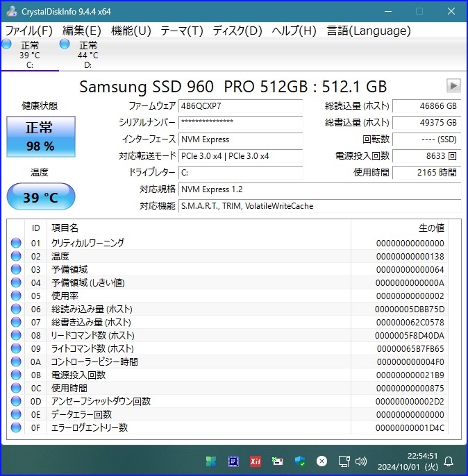This screenshot has height=476, width=468.
Task: Click raw value 00000065B7FB65
Action: (410, 348)
